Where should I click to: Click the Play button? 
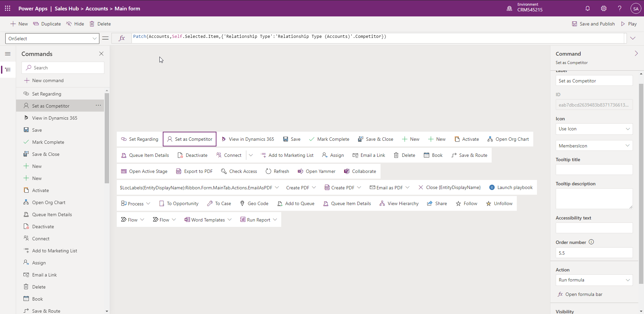click(629, 24)
